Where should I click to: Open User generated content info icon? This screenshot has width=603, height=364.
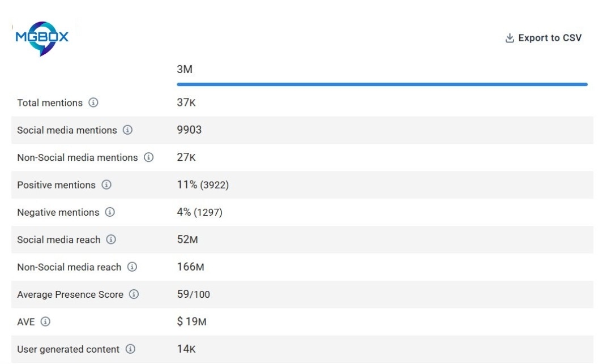(130, 349)
